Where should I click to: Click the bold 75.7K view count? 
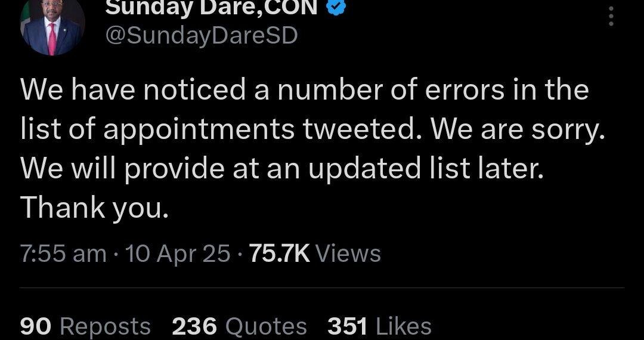[279, 254]
